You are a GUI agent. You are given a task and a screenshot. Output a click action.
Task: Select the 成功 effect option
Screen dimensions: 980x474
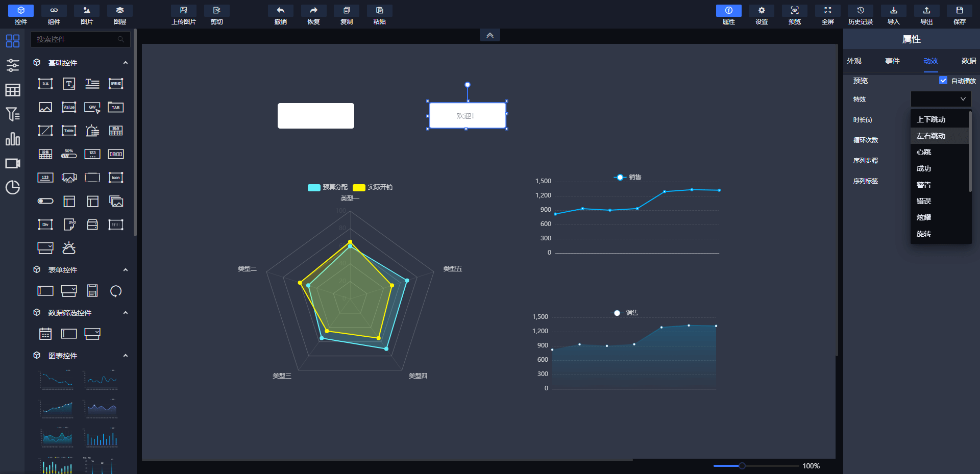click(x=939, y=168)
